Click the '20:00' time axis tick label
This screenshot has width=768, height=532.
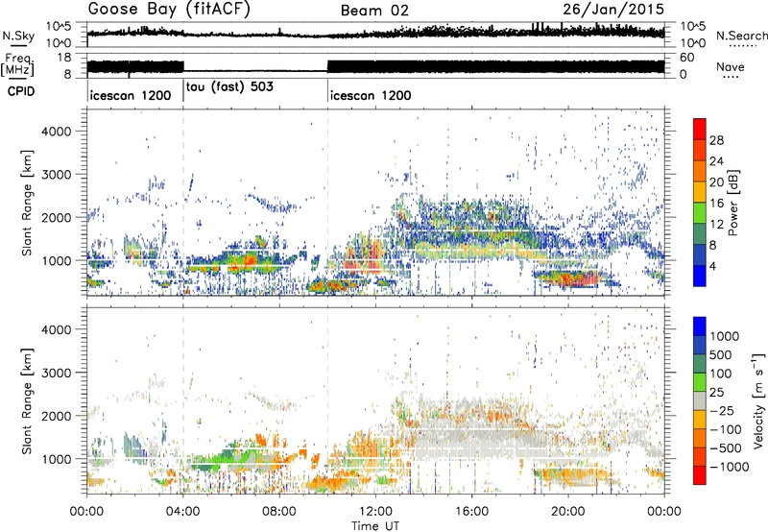coord(568,512)
